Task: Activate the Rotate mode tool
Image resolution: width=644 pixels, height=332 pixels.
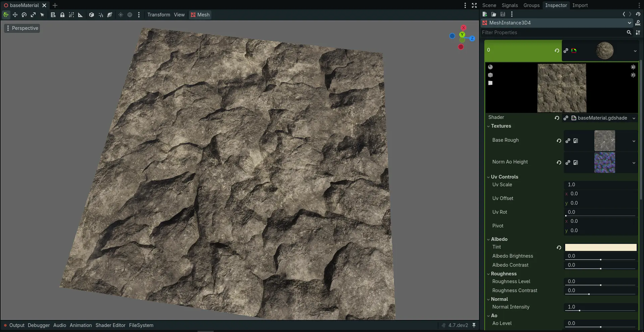Action: click(x=24, y=15)
